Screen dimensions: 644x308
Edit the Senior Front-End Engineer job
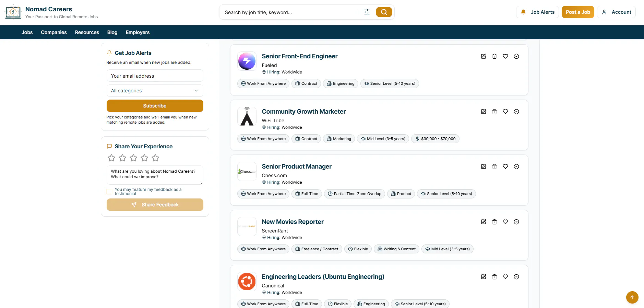pyautogui.click(x=484, y=56)
